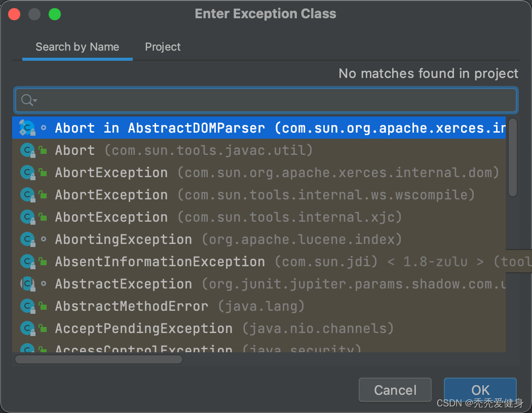
Task: Confirm with the OK button
Action: point(480,390)
